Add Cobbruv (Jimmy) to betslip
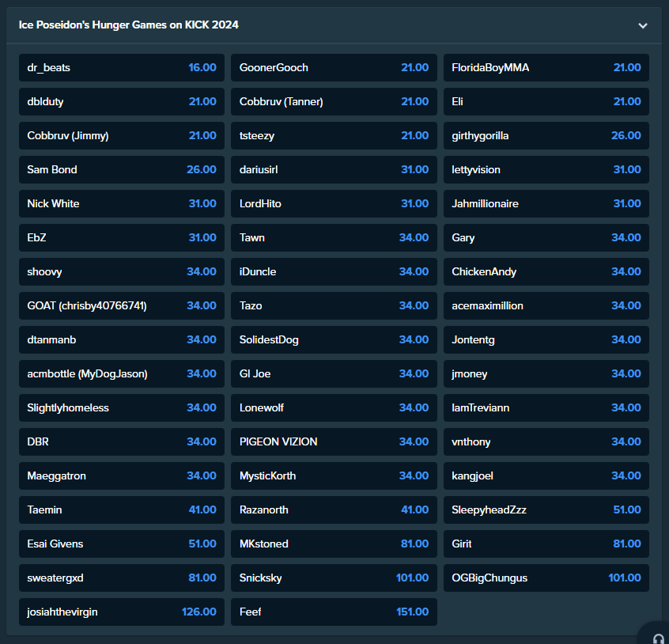This screenshot has width=669, height=644. point(122,136)
